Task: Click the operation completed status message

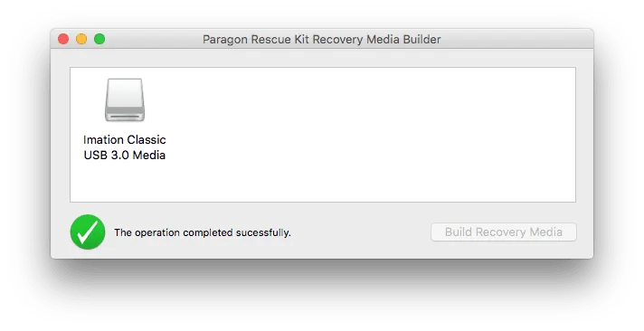Action: (x=203, y=232)
